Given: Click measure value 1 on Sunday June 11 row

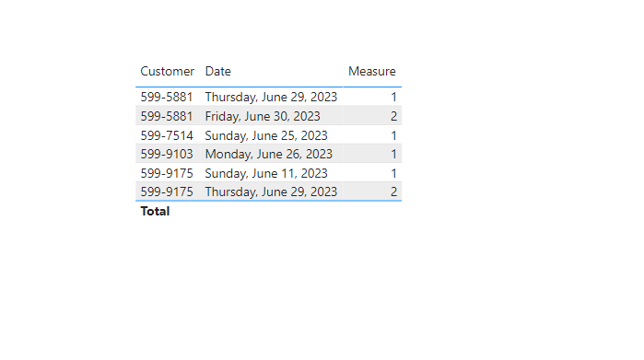Looking at the screenshot, I should point(393,173).
